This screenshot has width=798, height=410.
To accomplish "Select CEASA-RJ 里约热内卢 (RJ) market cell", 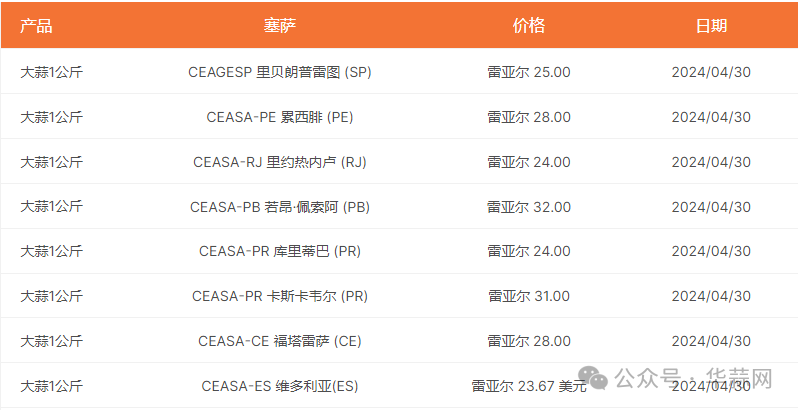I will coord(280,162).
